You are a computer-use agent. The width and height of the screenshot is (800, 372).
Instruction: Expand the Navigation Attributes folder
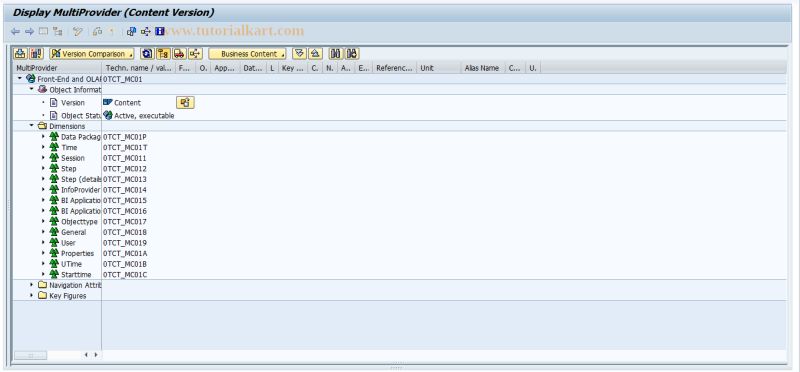click(32, 285)
